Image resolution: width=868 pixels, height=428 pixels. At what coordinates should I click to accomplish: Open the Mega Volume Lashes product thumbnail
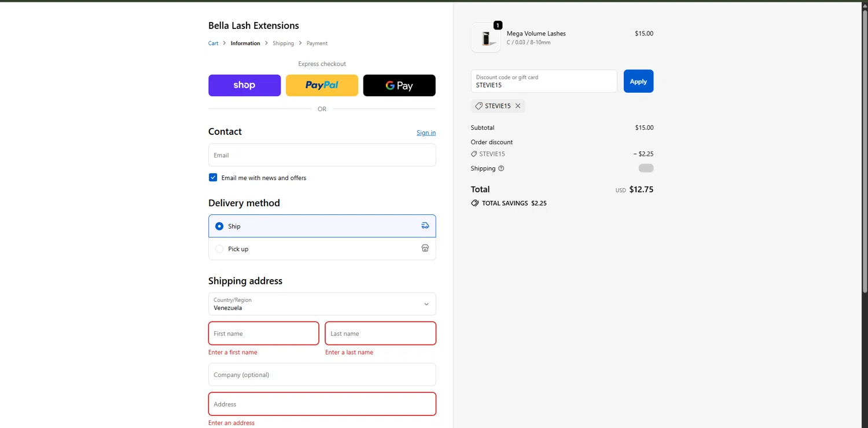point(486,38)
